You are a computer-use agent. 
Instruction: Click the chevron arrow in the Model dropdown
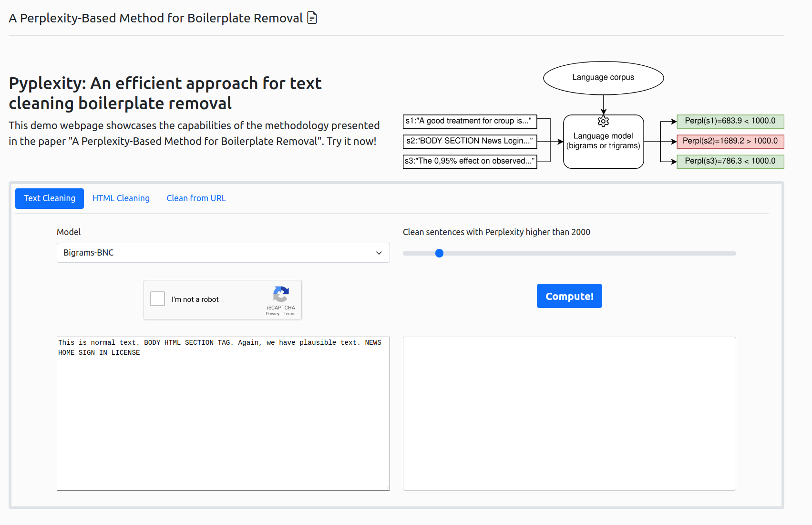click(379, 253)
